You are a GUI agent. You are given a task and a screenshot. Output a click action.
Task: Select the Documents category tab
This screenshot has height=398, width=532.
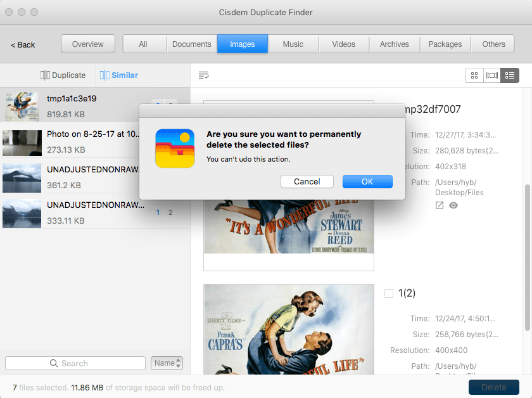[x=192, y=44]
